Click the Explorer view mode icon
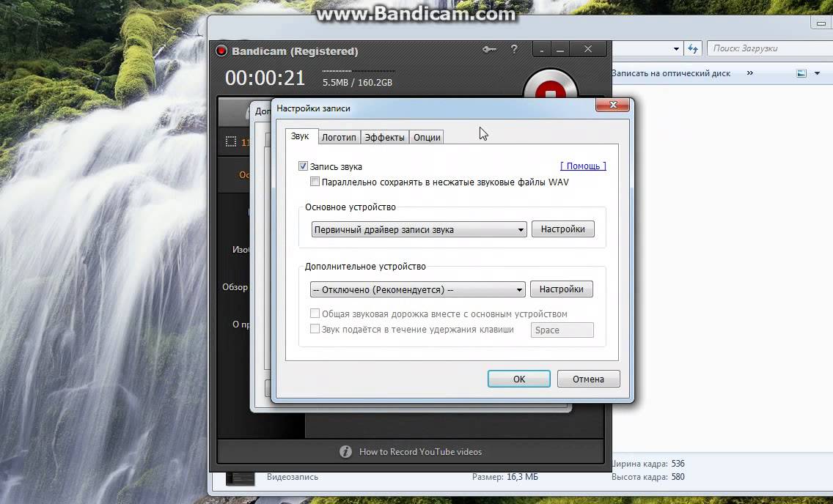Viewport: 833px width, 504px height. [801, 73]
